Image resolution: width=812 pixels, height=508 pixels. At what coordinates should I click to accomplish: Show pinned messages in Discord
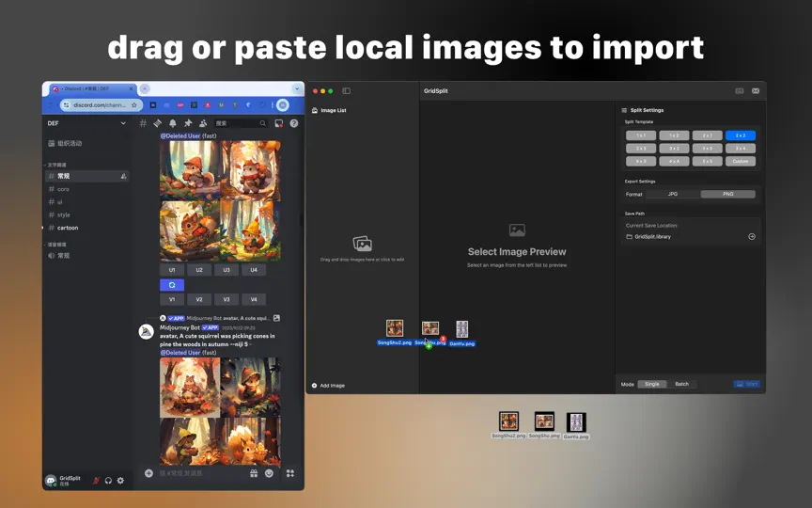188,123
